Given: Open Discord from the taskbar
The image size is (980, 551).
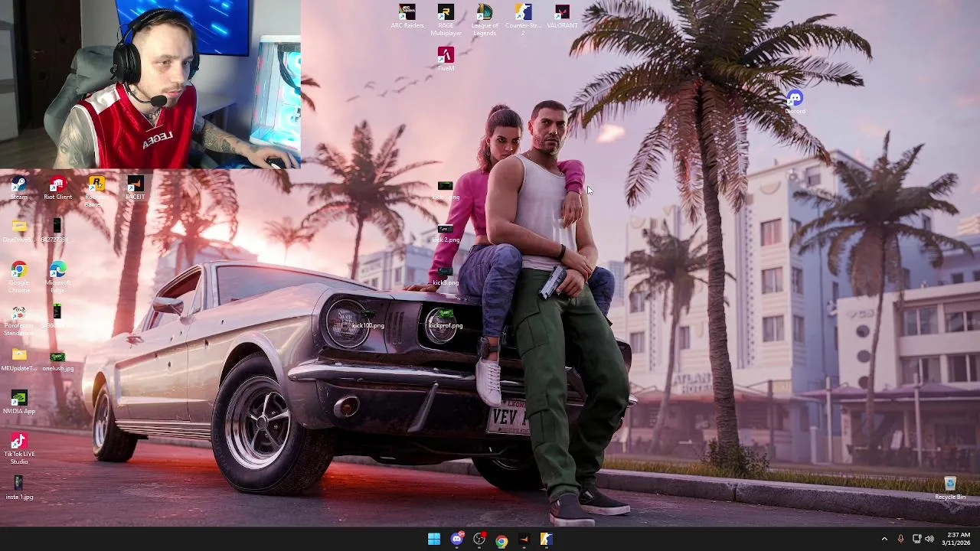Looking at the screenshot, I should [x=457, y=540].
